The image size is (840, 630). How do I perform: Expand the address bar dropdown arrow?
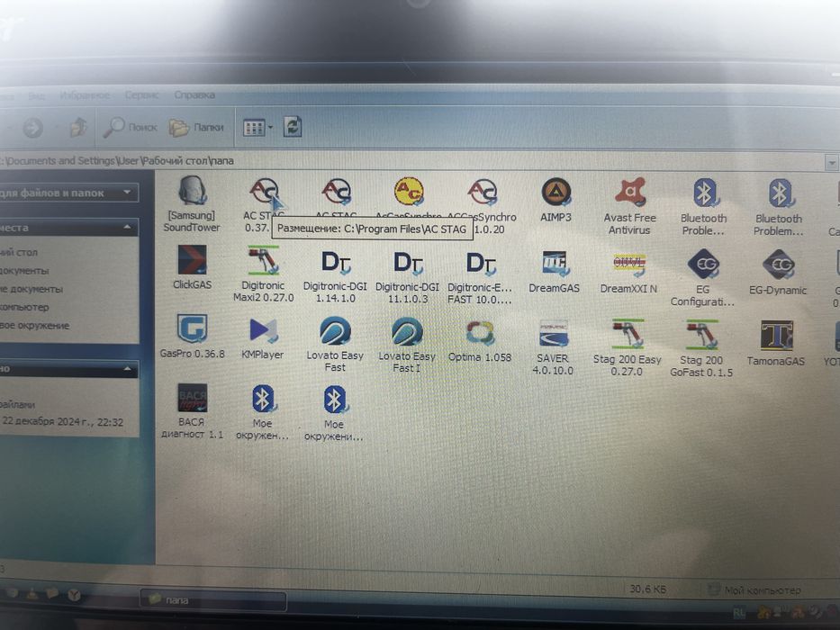coord(831,162)
